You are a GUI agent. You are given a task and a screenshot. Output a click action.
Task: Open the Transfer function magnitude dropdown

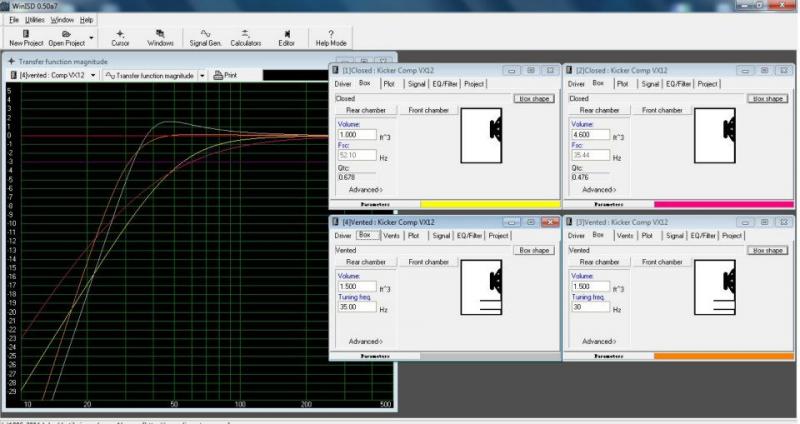point(202,75)
